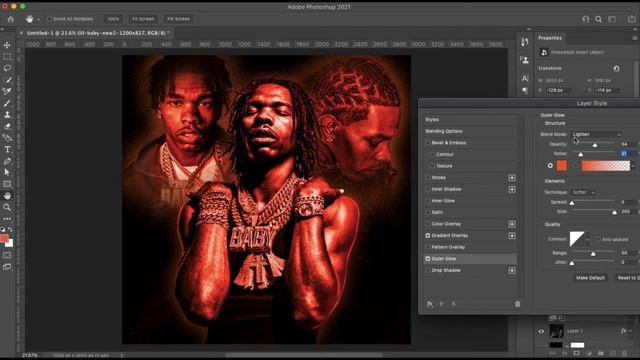
Task: Click the Outer Glow Opacity slider handle
Action: click(595, 145)
